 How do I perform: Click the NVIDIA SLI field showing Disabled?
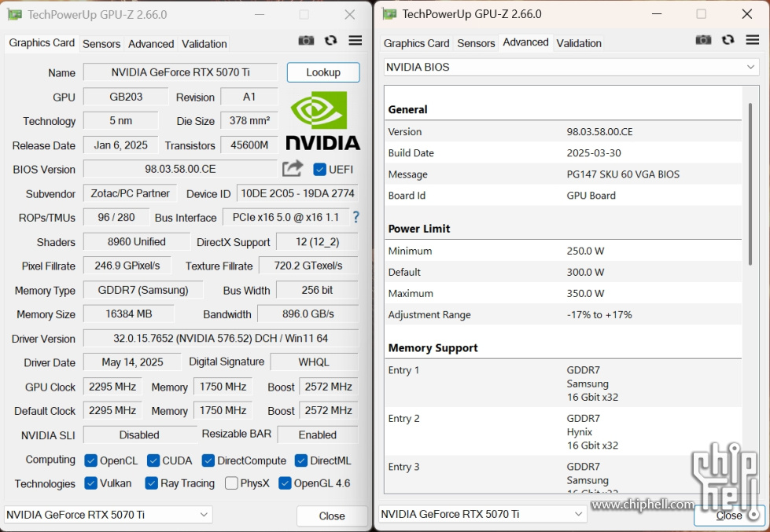[139, 435]
